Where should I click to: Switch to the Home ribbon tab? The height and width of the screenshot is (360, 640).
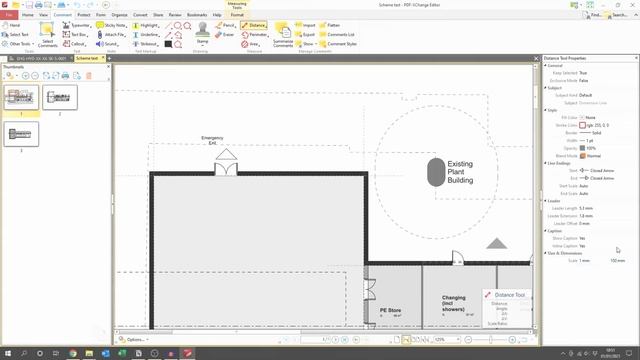[x=28, y=15]
